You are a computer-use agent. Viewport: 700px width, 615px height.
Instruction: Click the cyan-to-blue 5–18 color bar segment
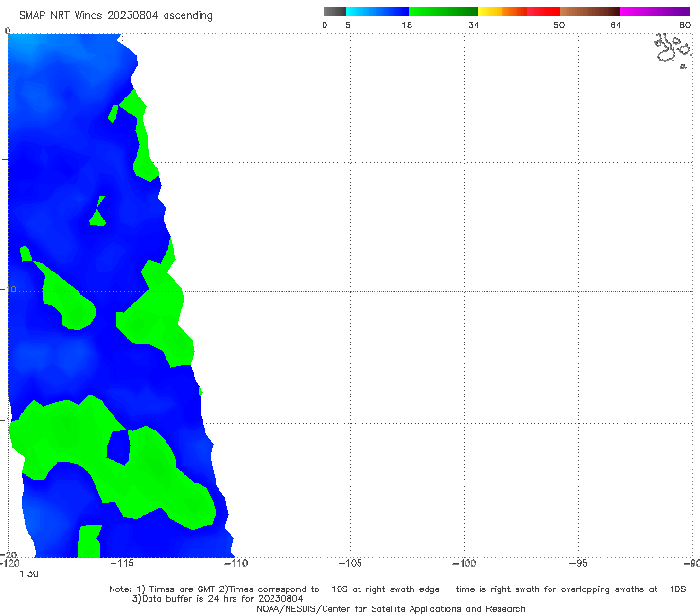point(377,11)
